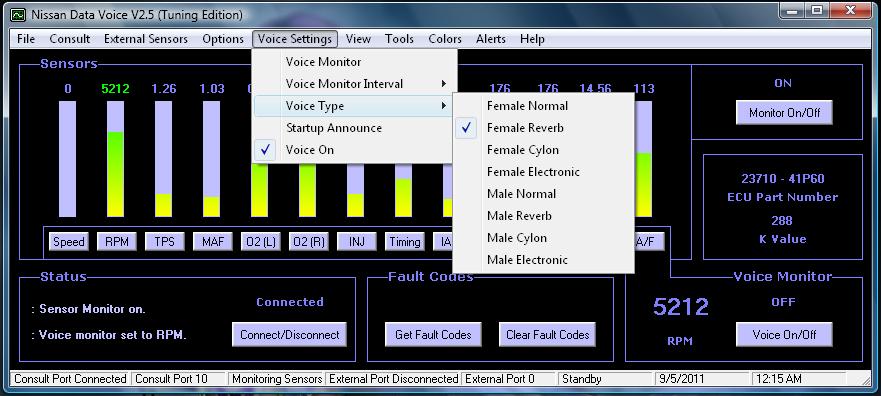The image size is (881, 396).
Task: Open the Help menu
Action: (532, 39)
